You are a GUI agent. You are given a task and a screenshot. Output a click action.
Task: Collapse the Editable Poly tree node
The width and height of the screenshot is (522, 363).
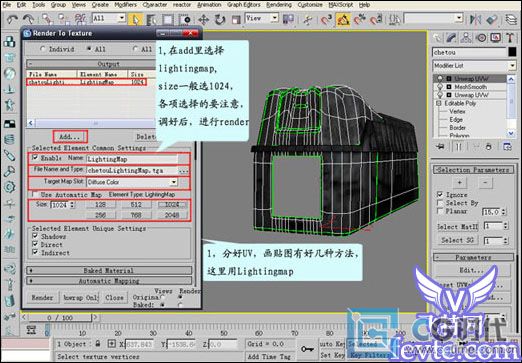[x=439, y=103]
